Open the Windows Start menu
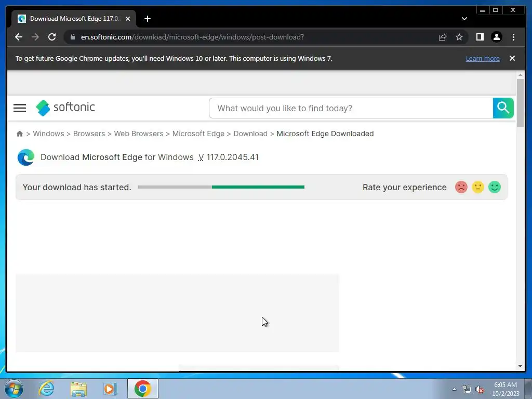Screen dimensions: 532x399 pyautogui.click(x=14, y=389)
